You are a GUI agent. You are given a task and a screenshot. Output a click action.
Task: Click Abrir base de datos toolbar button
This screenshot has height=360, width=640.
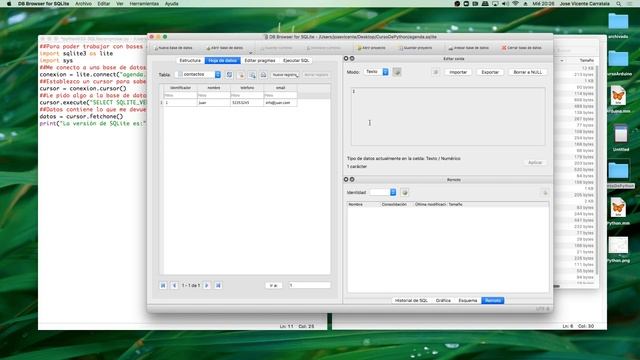tap(224, 48)
